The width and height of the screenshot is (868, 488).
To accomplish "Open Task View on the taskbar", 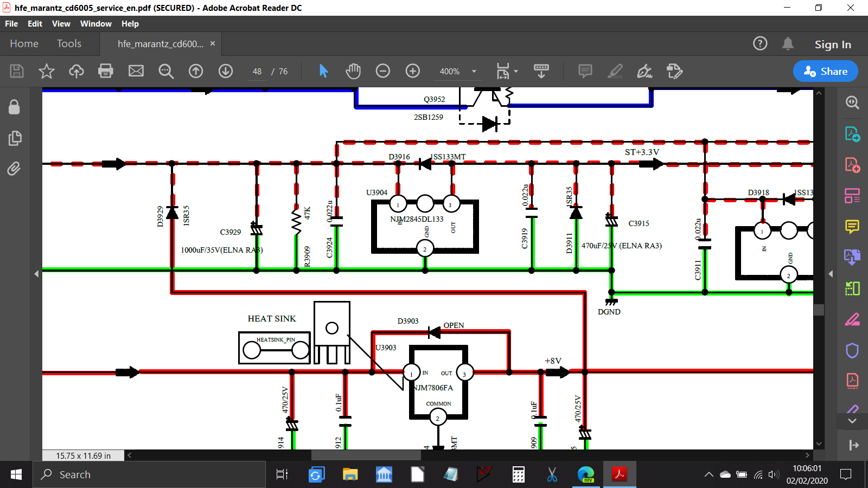I will (282, 474).
